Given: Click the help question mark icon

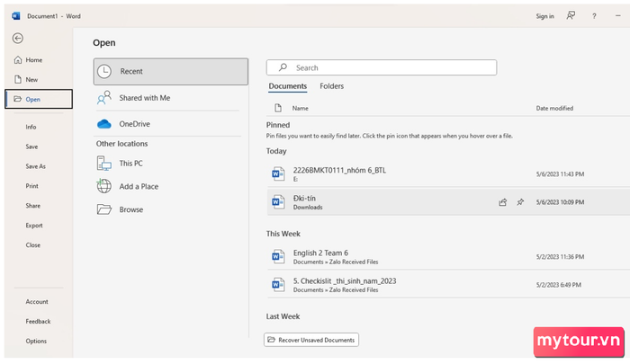Looking at the screenshot, I should 594,16.
